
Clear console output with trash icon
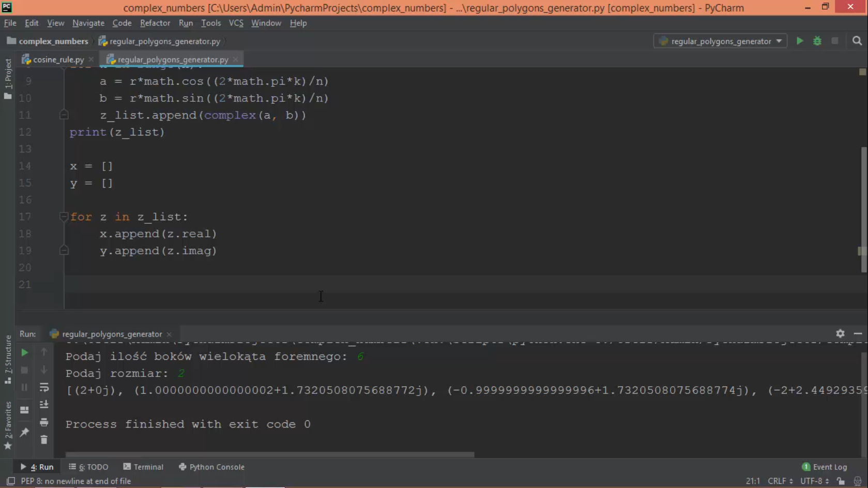(44, 440)
